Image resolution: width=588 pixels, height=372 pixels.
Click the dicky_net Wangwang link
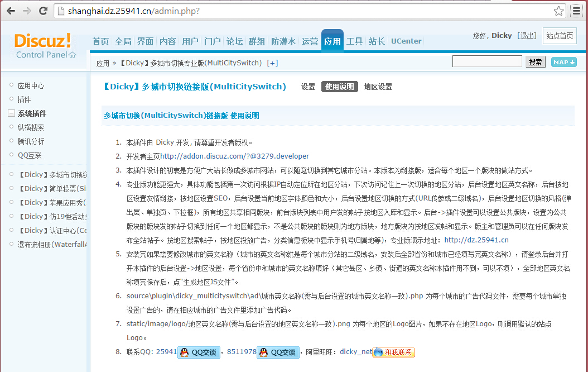coord(356,352)
